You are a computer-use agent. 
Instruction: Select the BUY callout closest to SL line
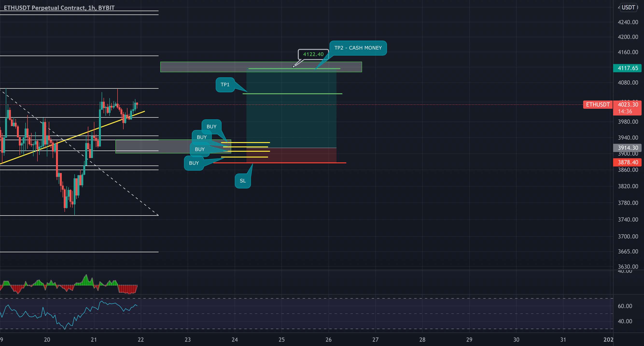coord(194,163)
